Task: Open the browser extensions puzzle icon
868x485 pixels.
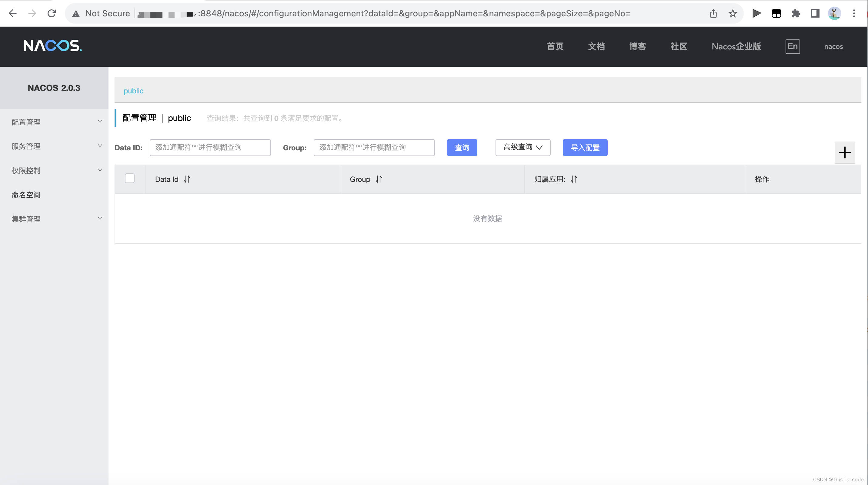Action: click(796, 13)
